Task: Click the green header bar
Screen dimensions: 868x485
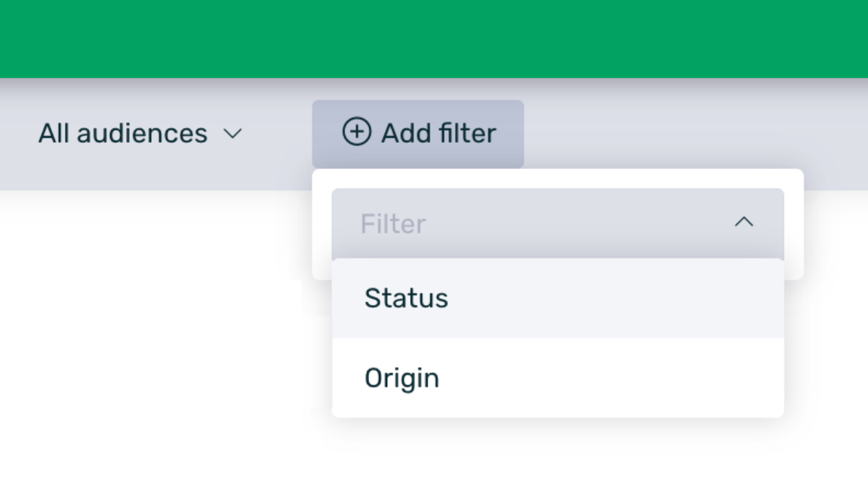Action: pyautogui.click(x=434, y=38)
